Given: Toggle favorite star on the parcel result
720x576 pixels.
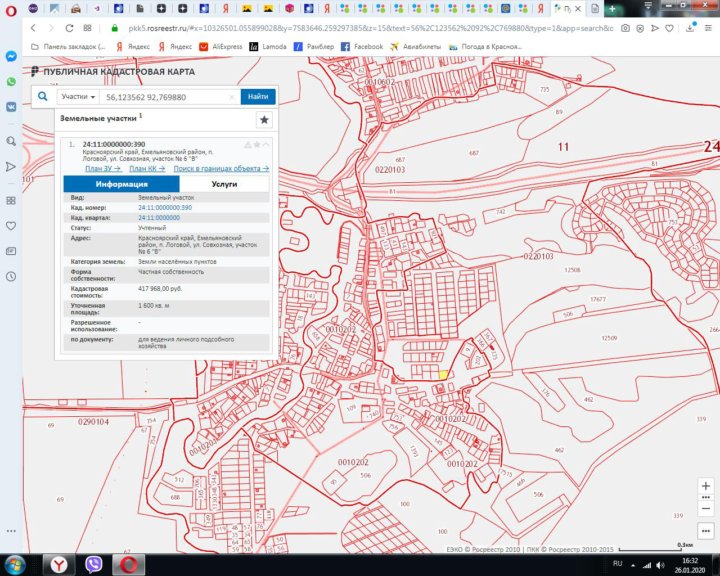Looking at the screenshot, I should pyautogui.click(x=257, y=145).
